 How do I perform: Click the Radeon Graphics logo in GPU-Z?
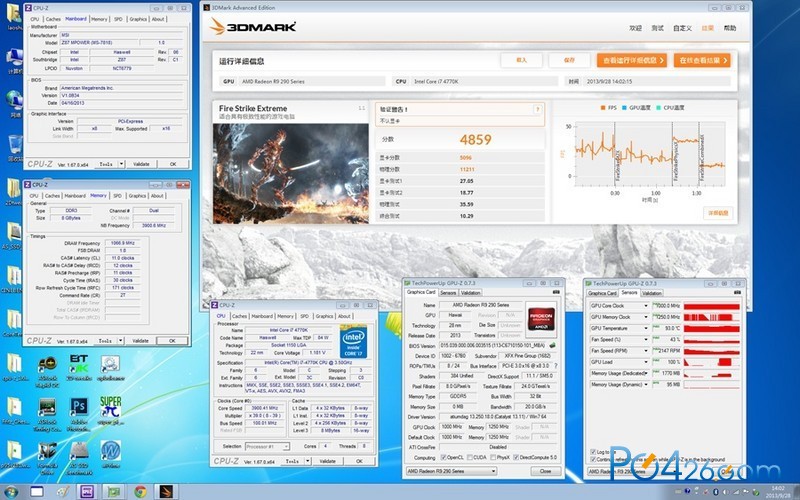(541, 318)
